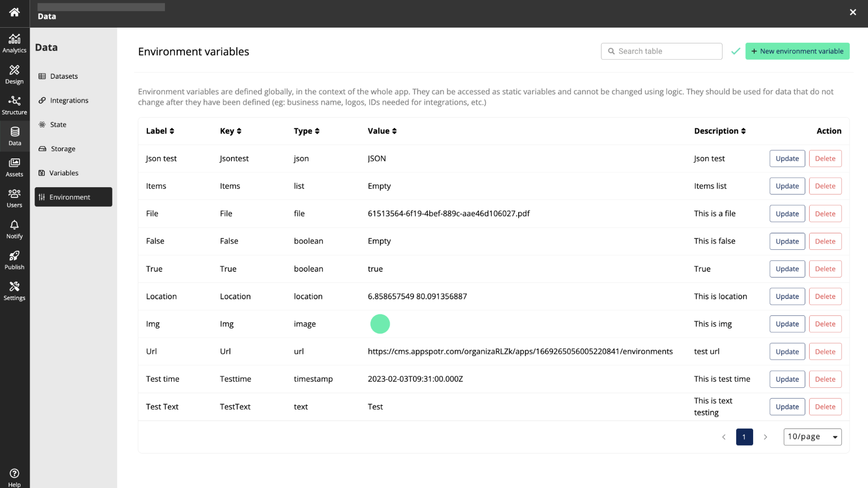This screenshot has height=488, width=868.
Task: Delete the Test Text variable
Action: pyautogui.click(x=825, y=407)
